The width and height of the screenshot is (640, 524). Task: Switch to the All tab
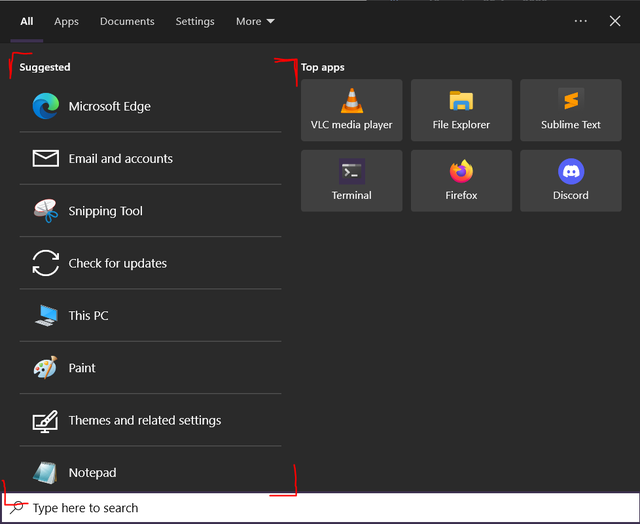click(x=27, y=22)
